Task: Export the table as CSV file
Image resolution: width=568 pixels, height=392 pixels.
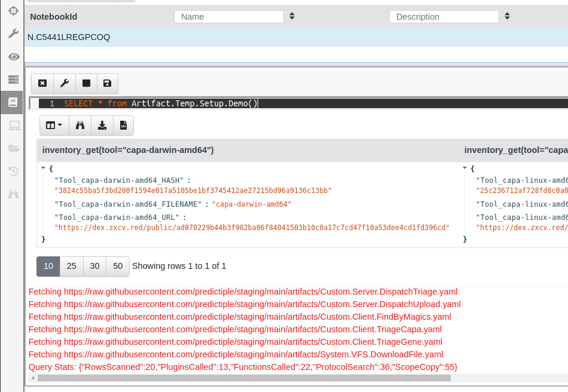Action: coord(124,125)
